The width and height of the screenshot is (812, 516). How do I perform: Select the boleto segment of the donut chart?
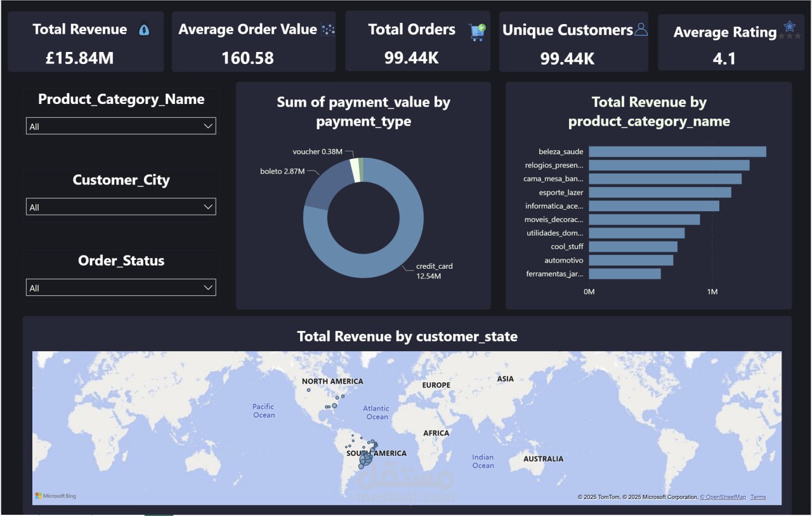coord(327,187)
